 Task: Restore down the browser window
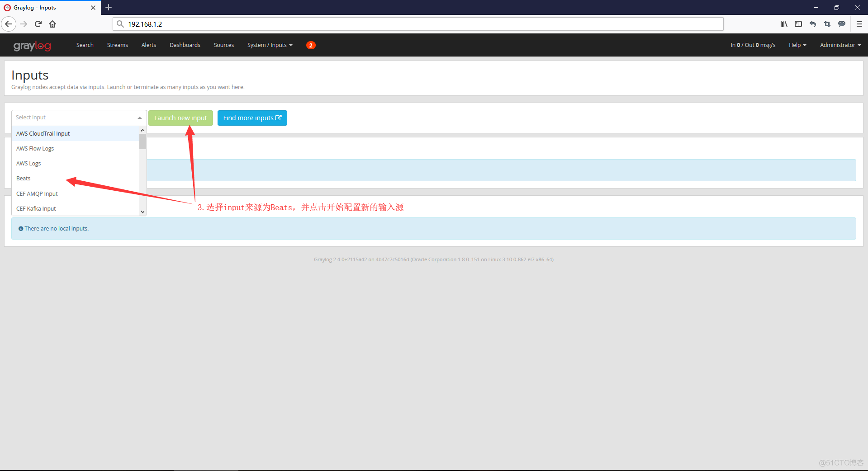(837, 8)
